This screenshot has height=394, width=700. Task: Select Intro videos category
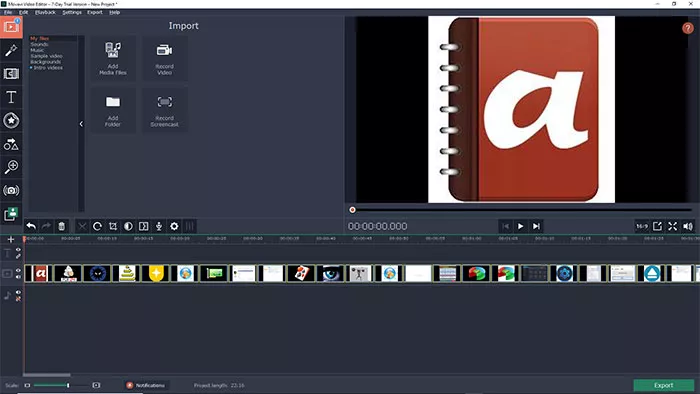48,68
